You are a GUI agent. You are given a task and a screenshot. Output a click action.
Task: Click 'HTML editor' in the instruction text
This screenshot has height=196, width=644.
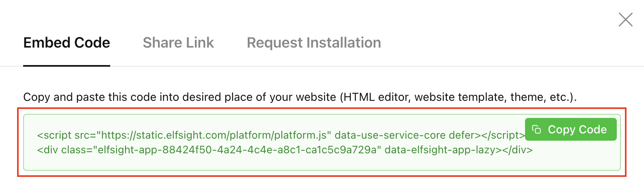tap(375, 97)
